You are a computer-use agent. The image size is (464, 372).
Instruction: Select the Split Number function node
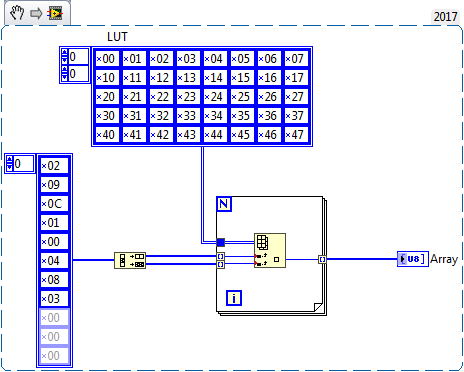(130, 260)
